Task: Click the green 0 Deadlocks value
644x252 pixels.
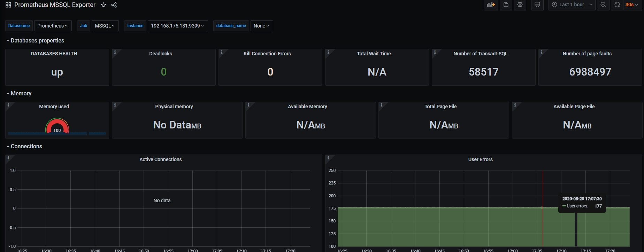Action: [164, 72]
